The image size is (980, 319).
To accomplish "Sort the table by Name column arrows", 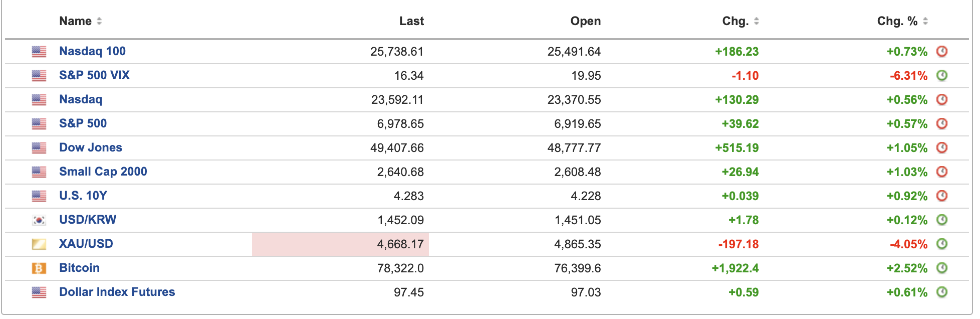I will click(99, 21).
